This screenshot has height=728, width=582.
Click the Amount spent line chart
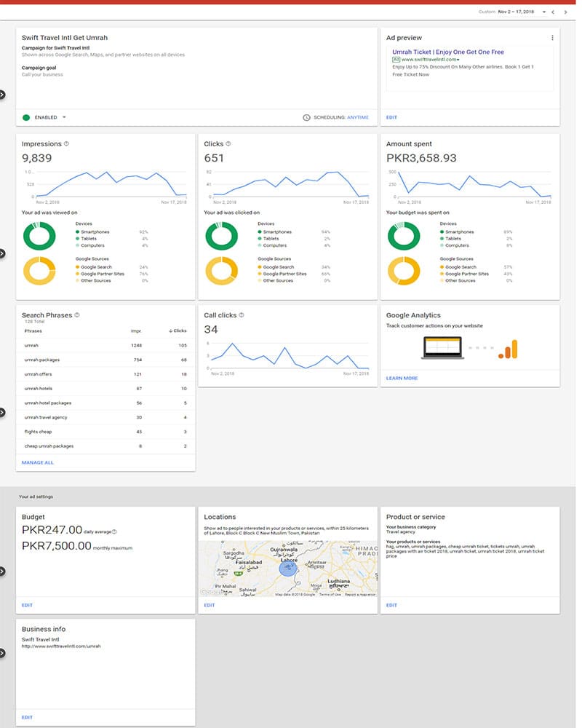(474, 184)
